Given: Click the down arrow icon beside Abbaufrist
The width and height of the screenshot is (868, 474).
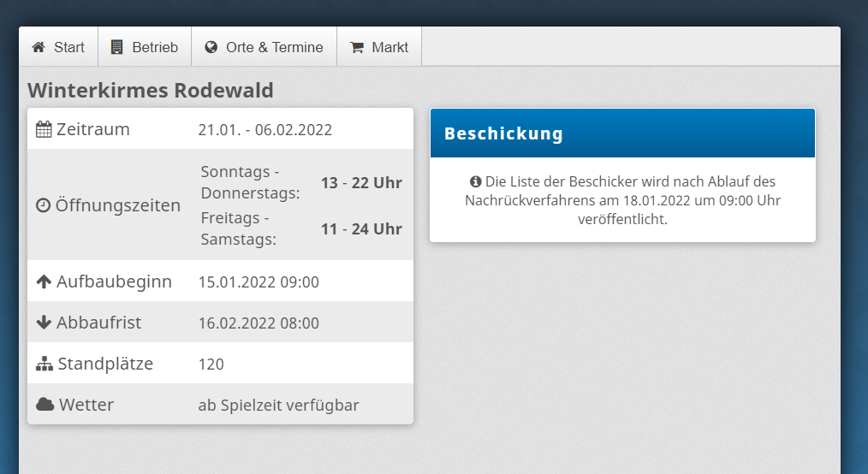Looking at the screenshot, I should click(44, 323).
